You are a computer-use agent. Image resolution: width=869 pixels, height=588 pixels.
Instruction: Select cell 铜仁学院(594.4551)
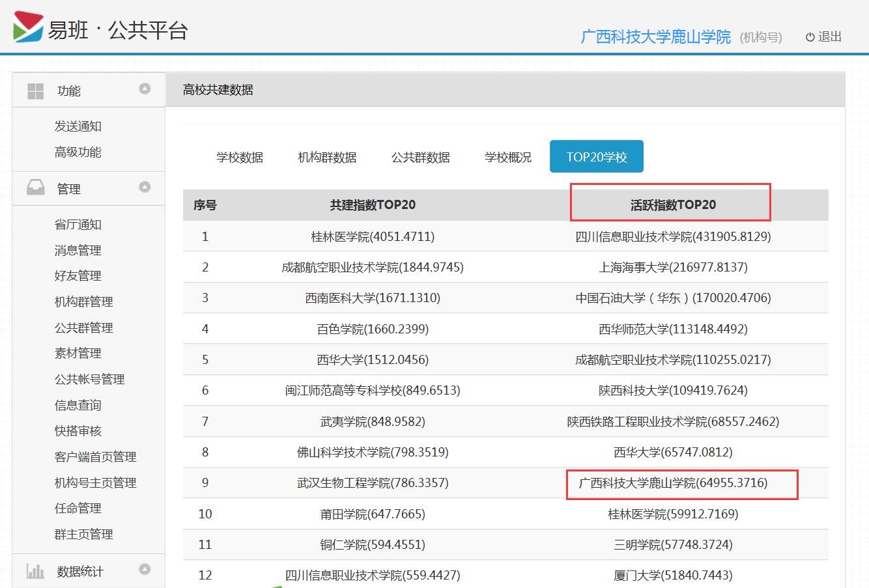point(373,544)
